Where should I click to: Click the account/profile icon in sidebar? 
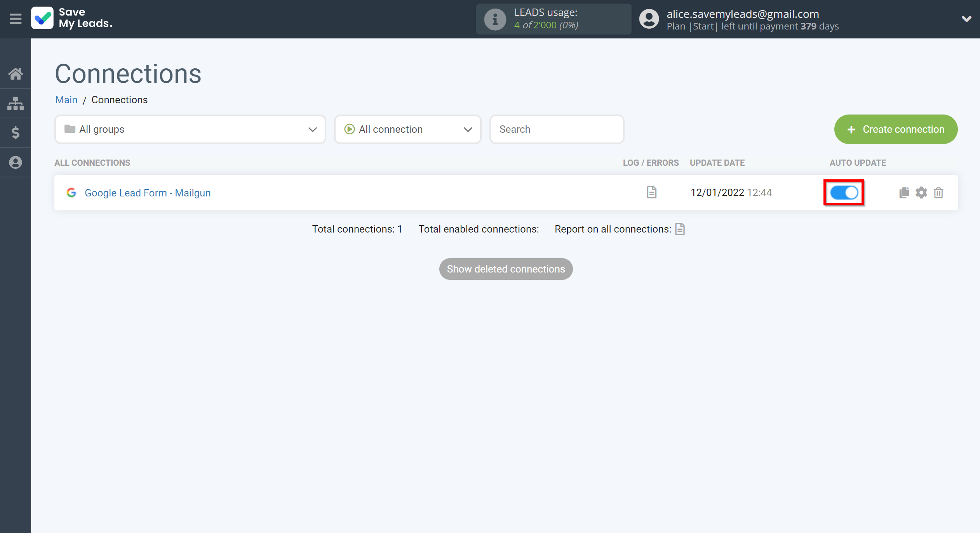tap(16, 162)
